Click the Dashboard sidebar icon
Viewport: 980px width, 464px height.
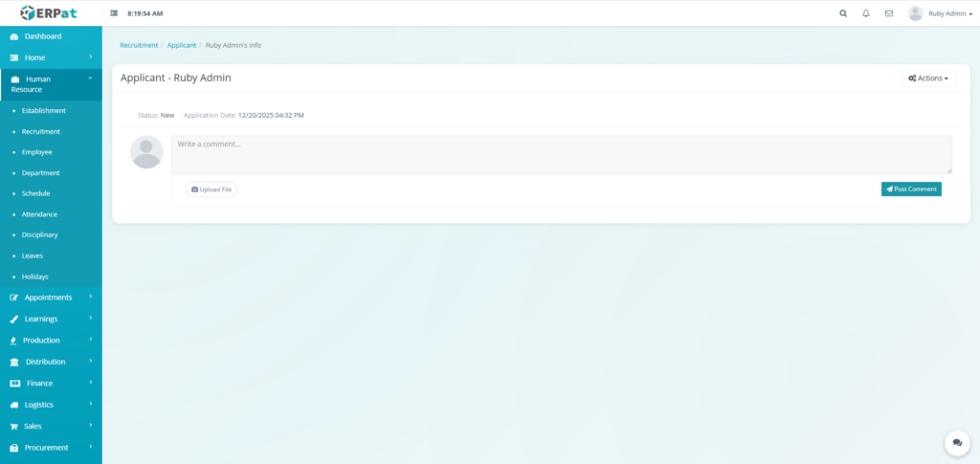point(14,36)
